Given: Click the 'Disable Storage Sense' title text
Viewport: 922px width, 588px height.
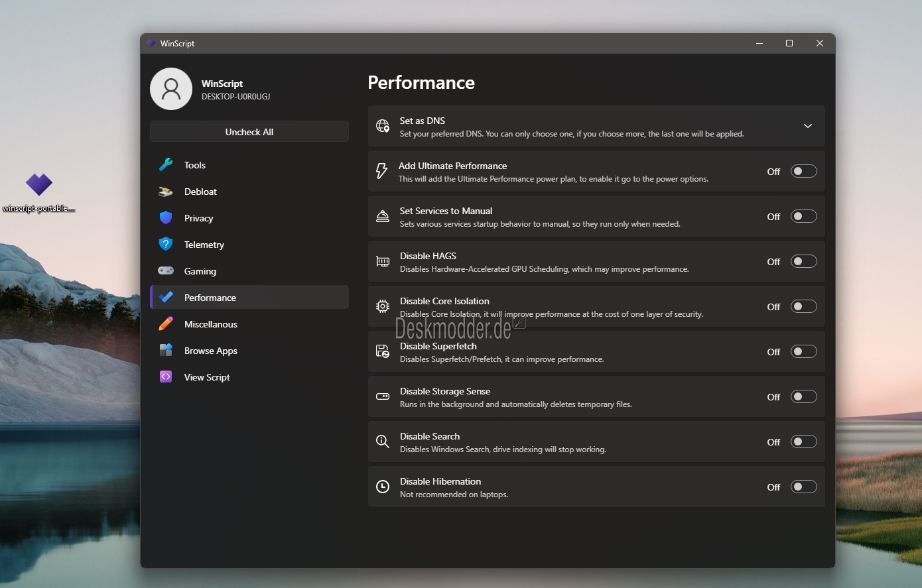Looking at the screenshot, I should [x=445, y=391].
